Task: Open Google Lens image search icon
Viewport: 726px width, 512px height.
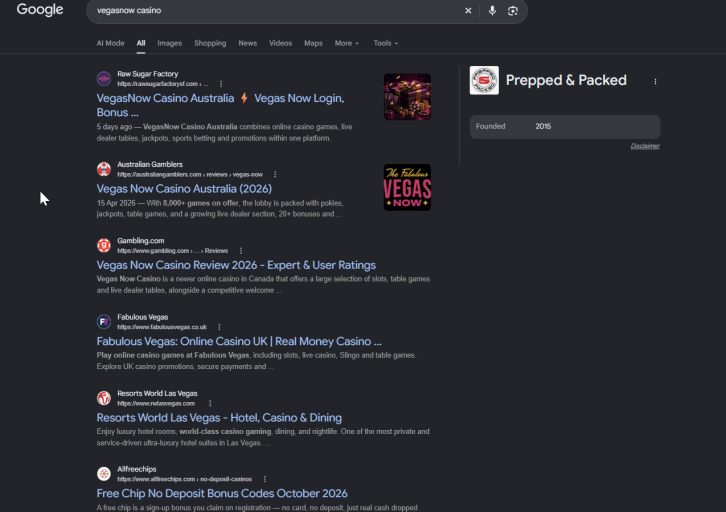Action: (513, 11)
